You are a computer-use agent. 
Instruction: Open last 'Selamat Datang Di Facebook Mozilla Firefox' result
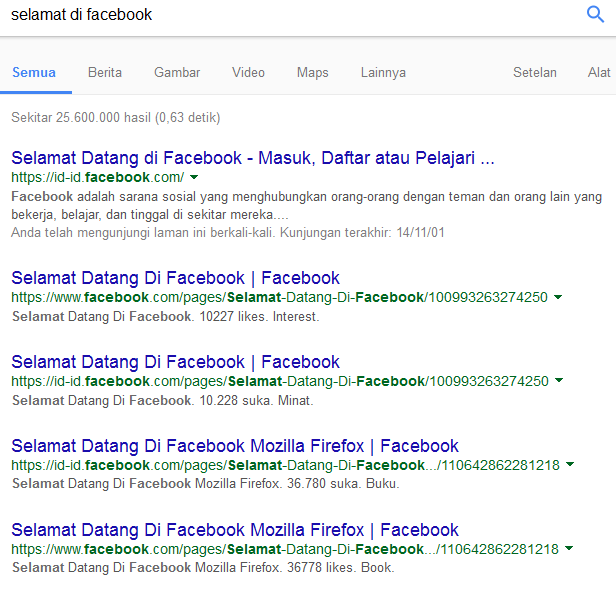point(235,530)
